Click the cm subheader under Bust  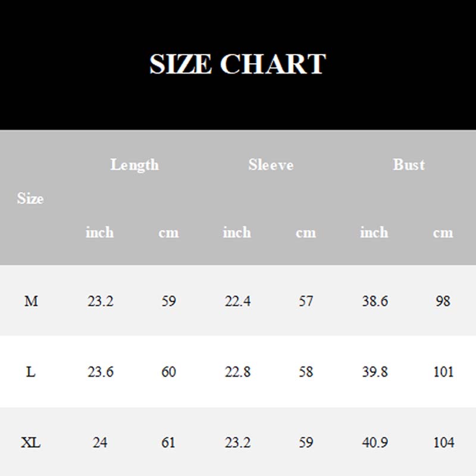click(x=443, y=232)
